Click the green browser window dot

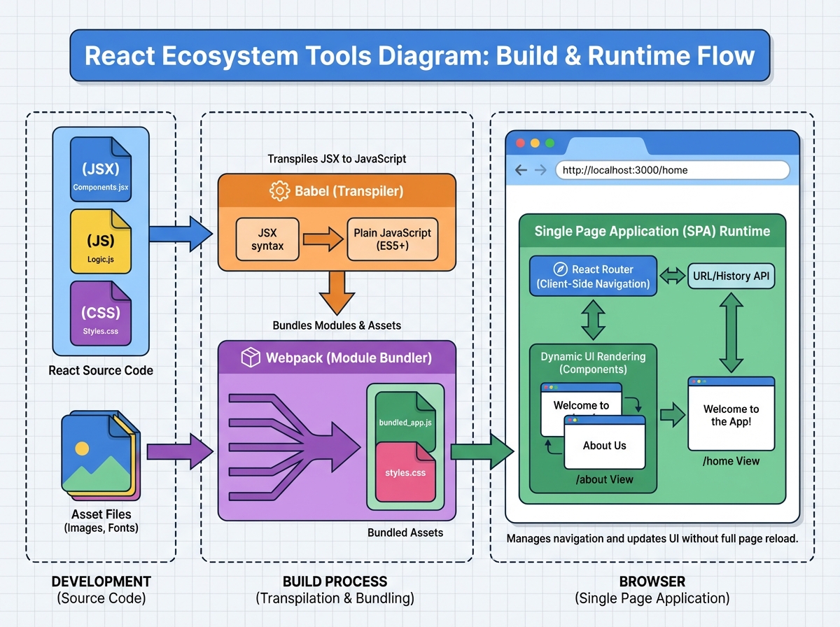549,143
